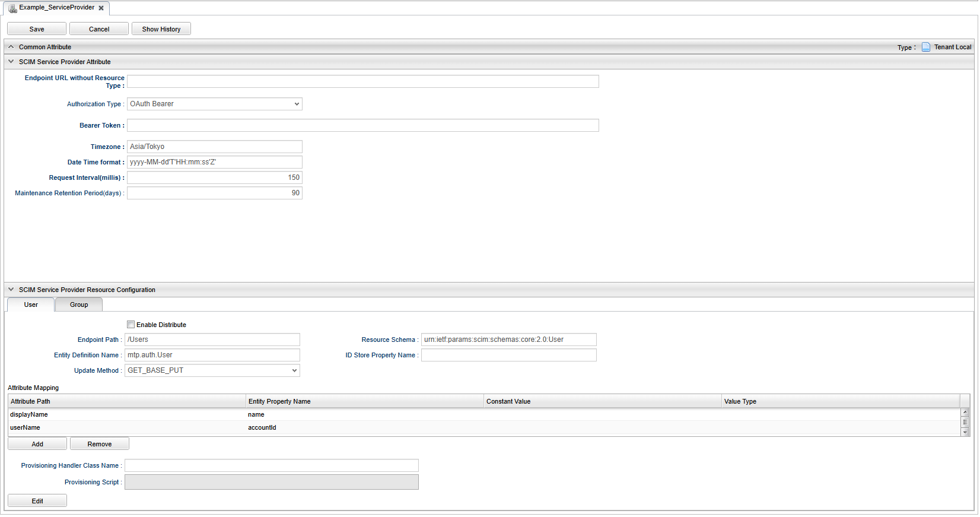Open the Authorization Type dropdown

(215, 104)
